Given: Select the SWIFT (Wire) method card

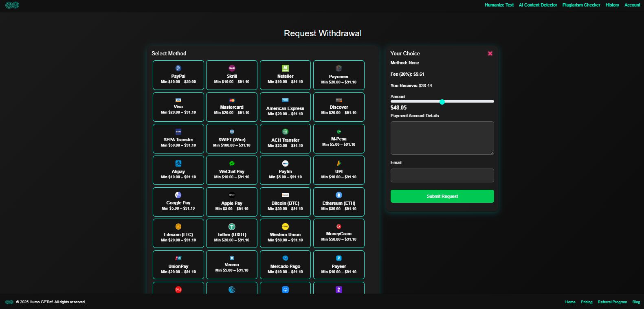Looking at the screenshot, I should [232, 139].
